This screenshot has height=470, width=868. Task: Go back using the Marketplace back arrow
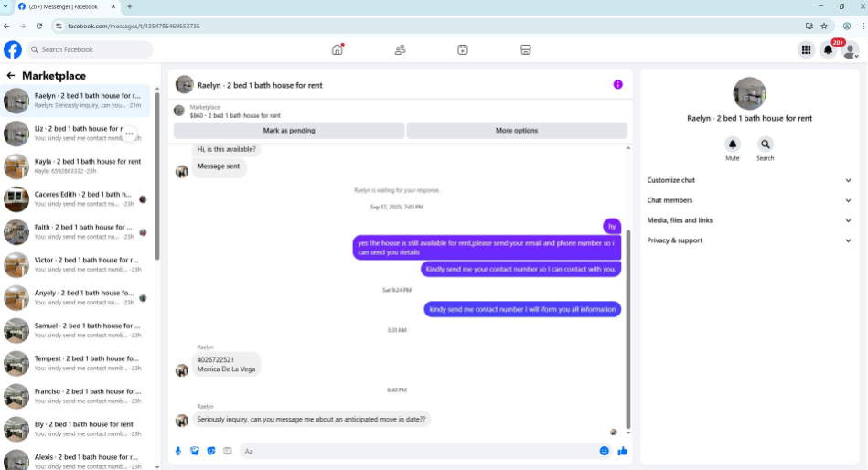point(10,76)
